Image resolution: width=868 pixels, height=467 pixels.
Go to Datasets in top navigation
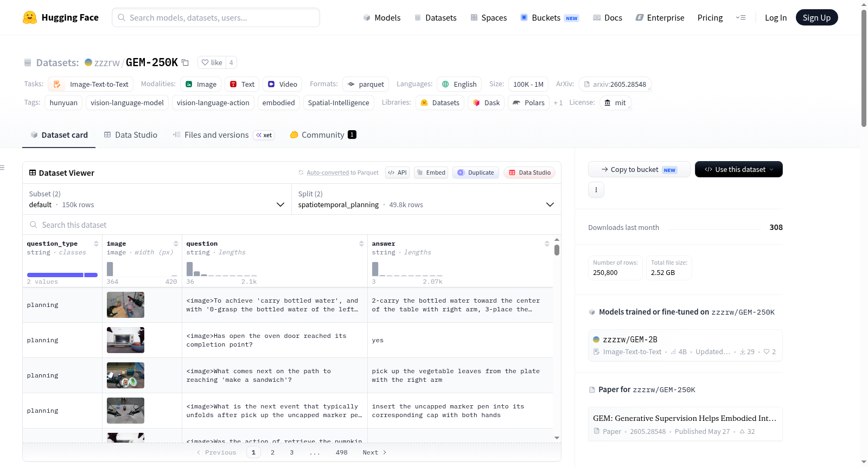tap(435, 17)
